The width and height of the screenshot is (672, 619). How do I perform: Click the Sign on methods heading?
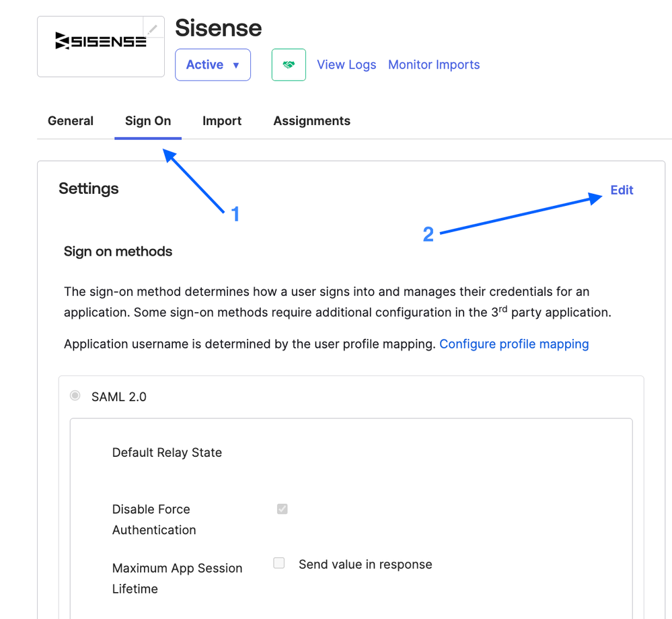(x=118, y=252)
